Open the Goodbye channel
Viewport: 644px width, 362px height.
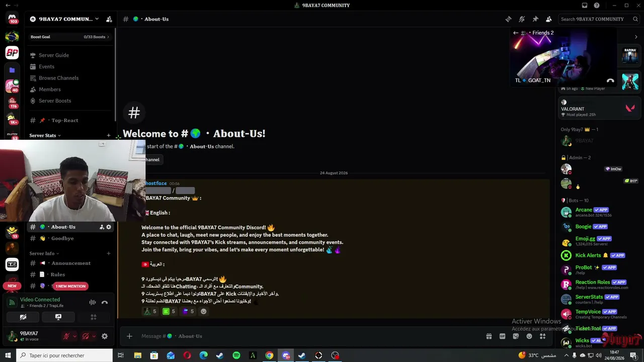click(x=69, y=238)
